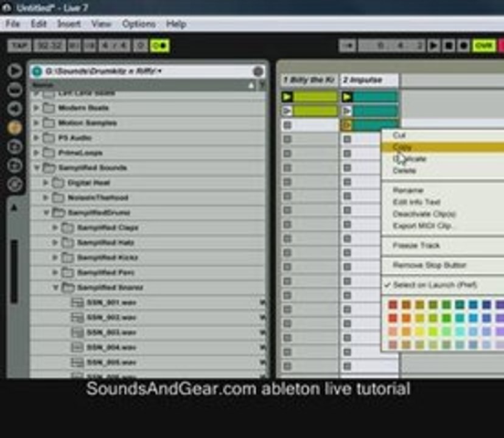Collapse the Samplified Snarez folder triangle
The height and width of the screenshot is (438, 504).
tap(55, 287)
